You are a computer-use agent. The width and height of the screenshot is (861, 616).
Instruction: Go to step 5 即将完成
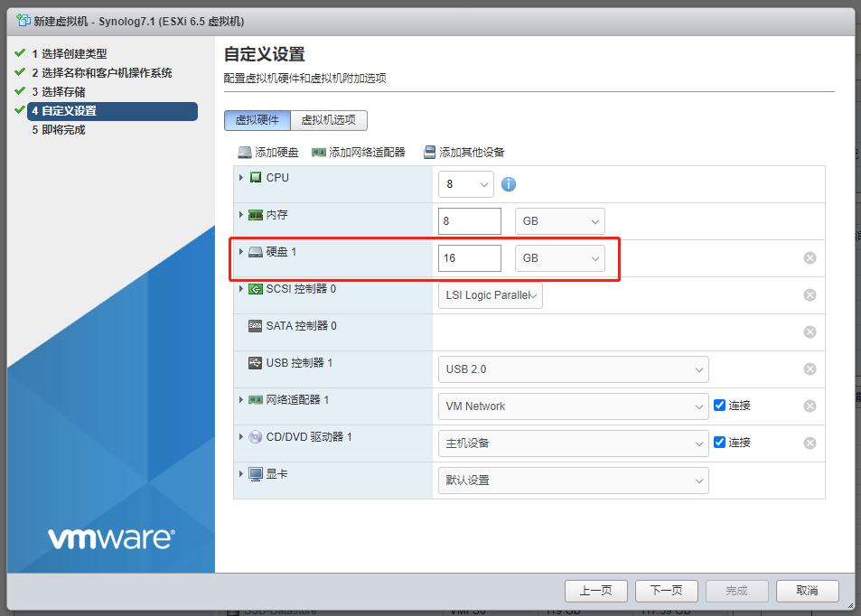[x=58, y=130]
